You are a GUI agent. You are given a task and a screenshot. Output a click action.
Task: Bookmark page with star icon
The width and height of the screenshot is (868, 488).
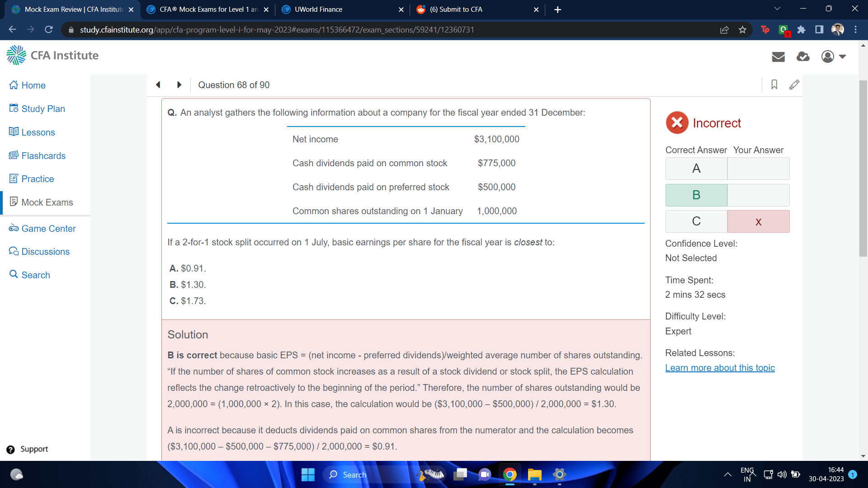point(742,30)
